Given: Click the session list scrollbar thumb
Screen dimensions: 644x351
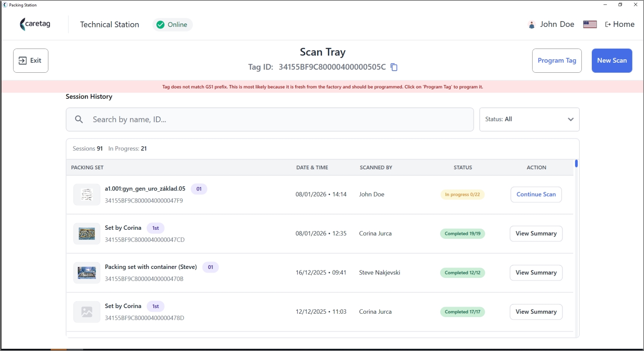Looking at the screenshot, I should tap(576, 163).
